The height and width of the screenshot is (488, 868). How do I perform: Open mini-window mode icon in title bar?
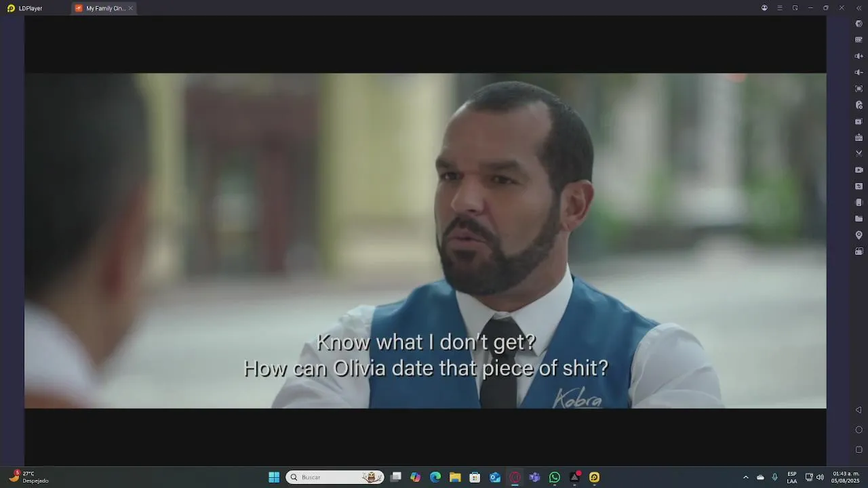(795, 8)
